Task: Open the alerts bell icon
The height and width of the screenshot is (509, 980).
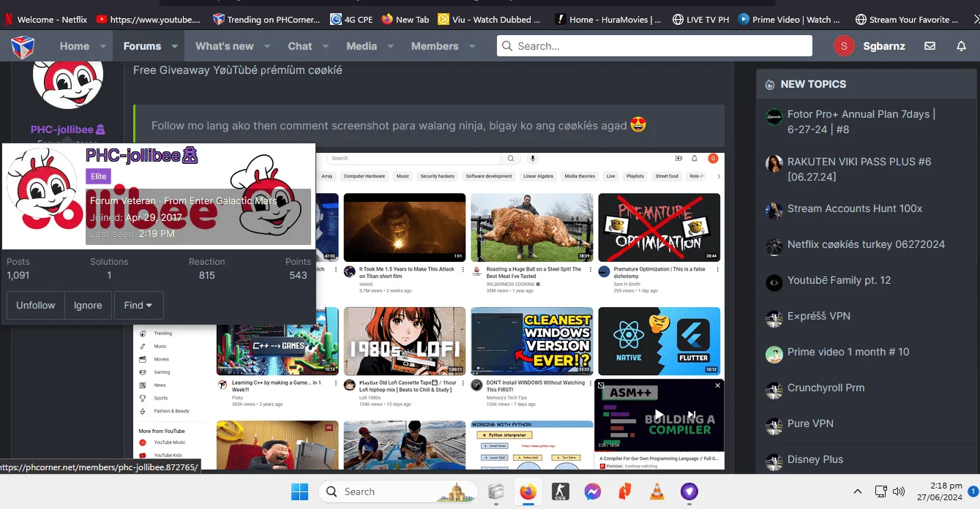Action: pos(961,46)
